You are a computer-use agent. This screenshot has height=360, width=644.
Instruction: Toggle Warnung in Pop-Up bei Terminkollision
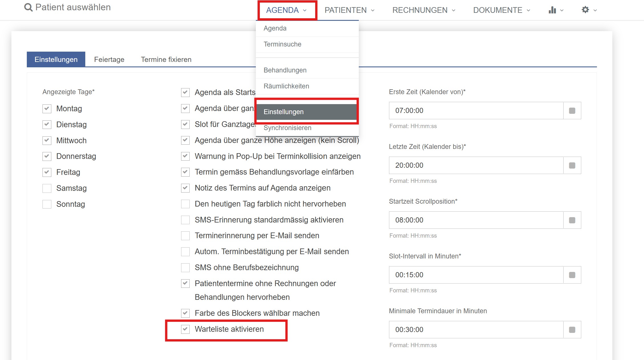pos(185,156)
